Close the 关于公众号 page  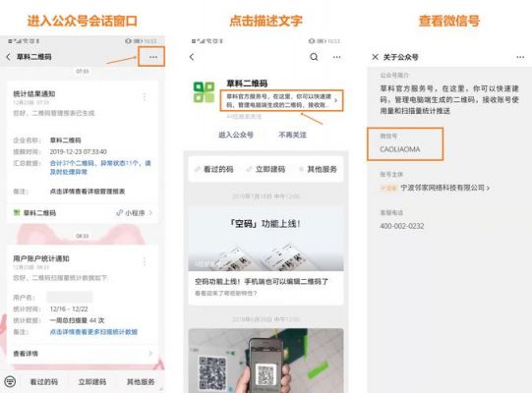tap(375, 57)
